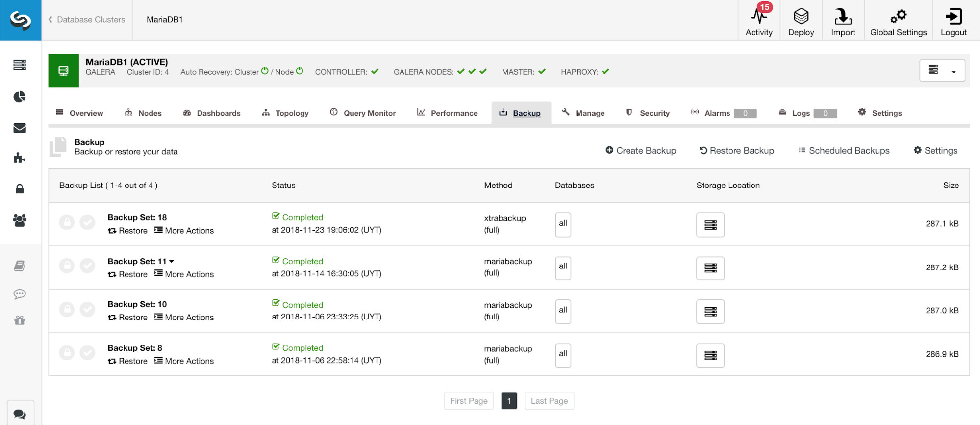The image size is (980, 425).
Task: Restore Backup Set 18
Action: [x=127, y=231]
